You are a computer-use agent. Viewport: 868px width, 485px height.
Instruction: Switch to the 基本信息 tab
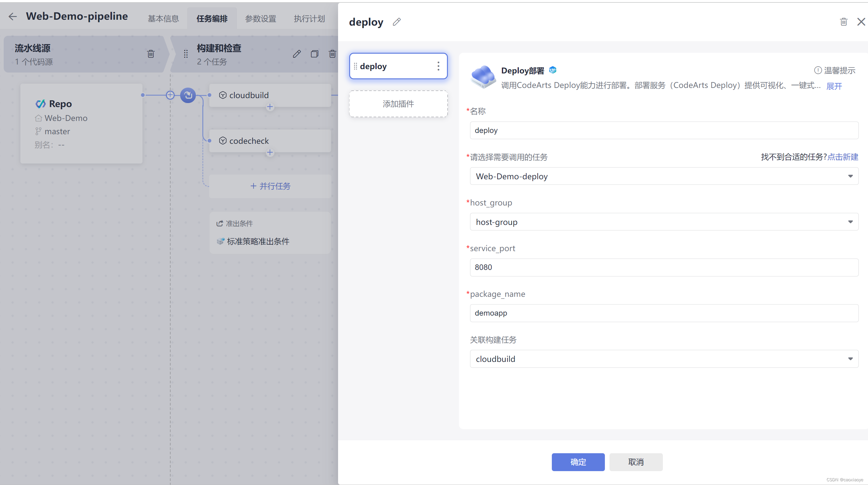click(163, 19)
